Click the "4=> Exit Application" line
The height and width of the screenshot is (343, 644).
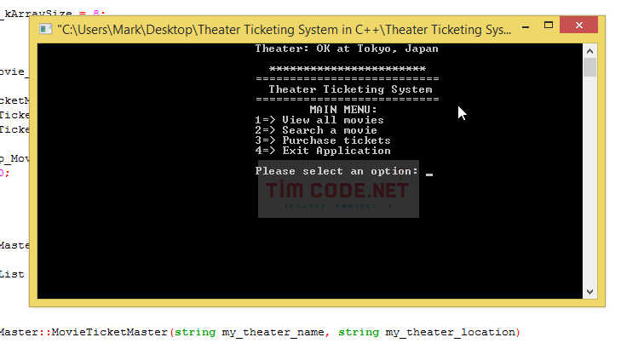pyautogui.click(x=323, y=151)
